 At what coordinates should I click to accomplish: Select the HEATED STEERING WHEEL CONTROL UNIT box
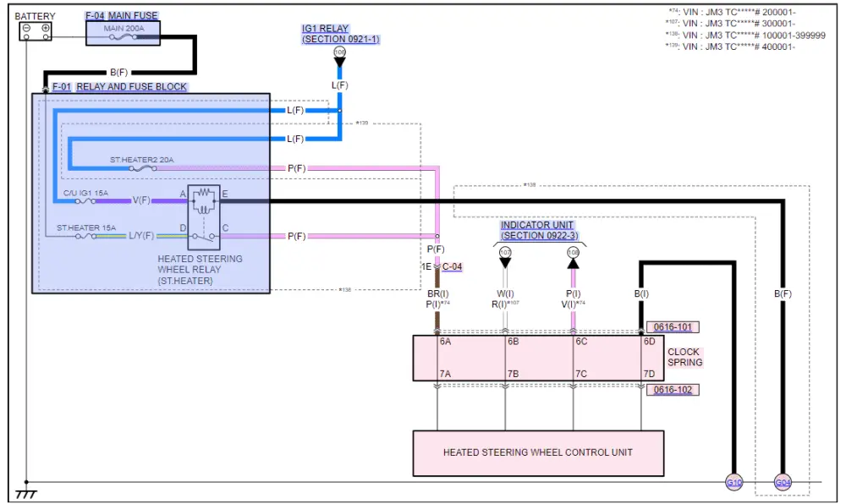537,452
